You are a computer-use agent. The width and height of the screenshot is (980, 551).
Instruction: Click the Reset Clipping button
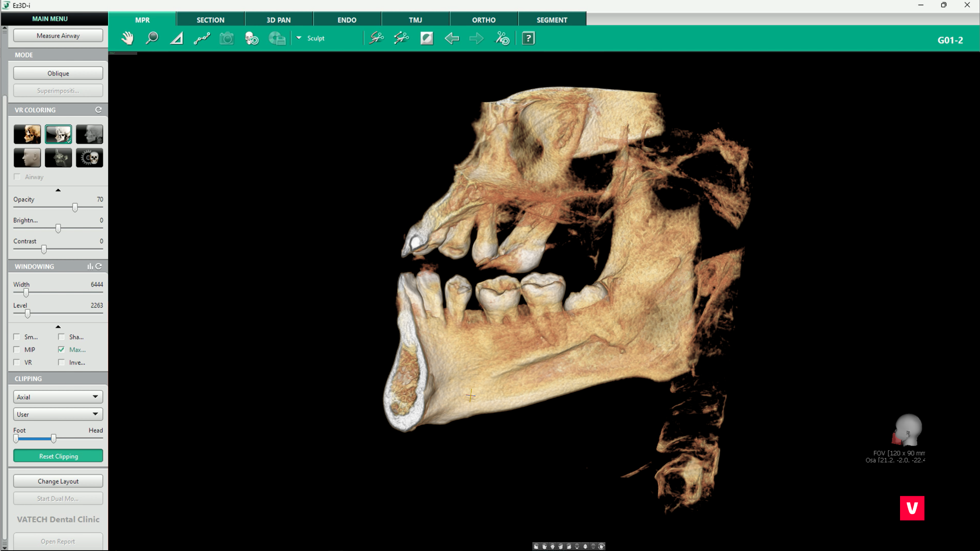click(58, 456)
